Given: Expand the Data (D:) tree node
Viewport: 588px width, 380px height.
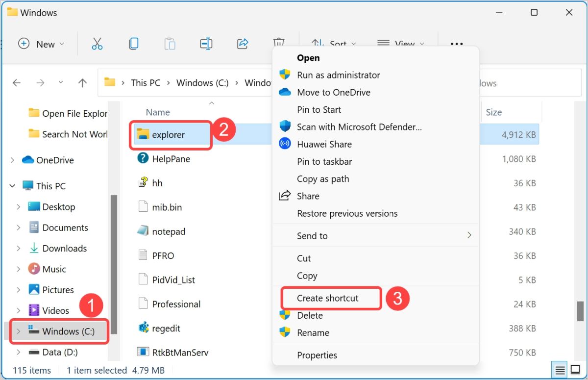Looking at the screenshot, I should click(19, 352).
